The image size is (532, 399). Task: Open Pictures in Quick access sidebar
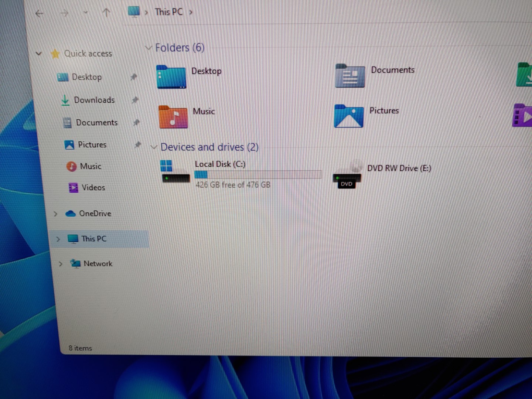tap(92, 144)
